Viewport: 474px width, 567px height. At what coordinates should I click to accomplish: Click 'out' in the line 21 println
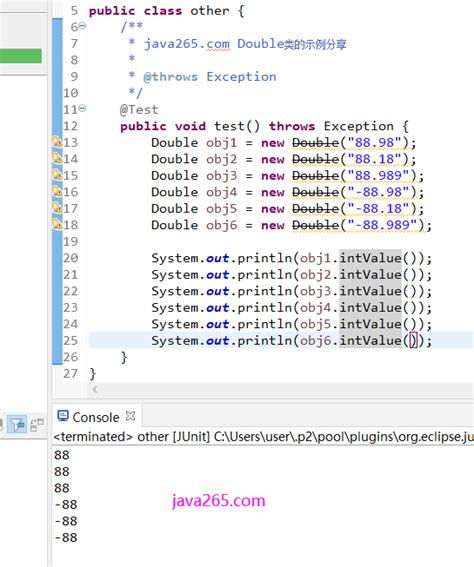click(x=217, y=275)
